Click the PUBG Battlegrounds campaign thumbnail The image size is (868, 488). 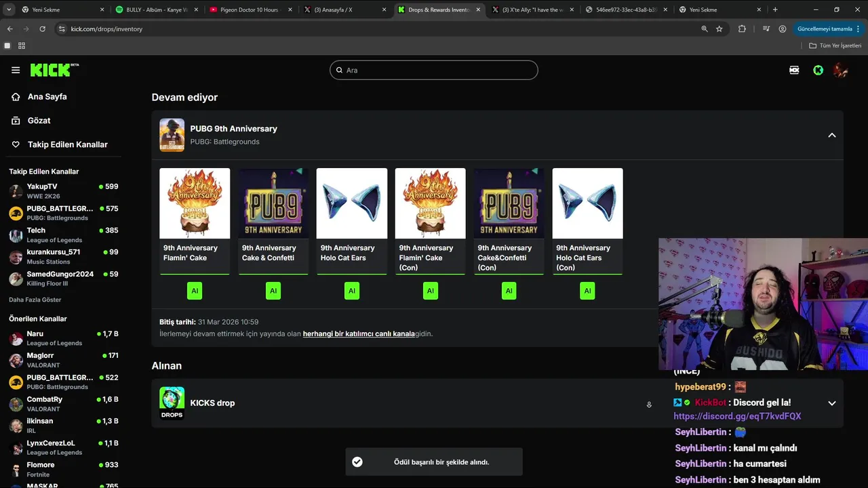point(172,135)
